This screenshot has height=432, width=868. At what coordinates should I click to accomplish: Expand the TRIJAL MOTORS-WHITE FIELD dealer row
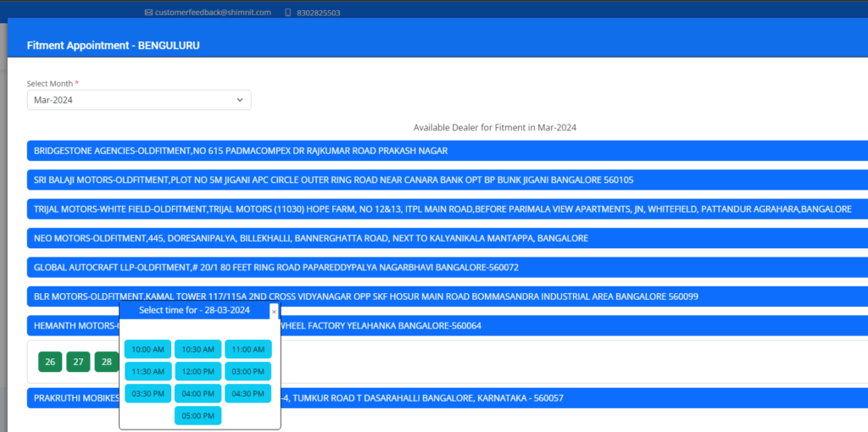click(x=448, y=209)
